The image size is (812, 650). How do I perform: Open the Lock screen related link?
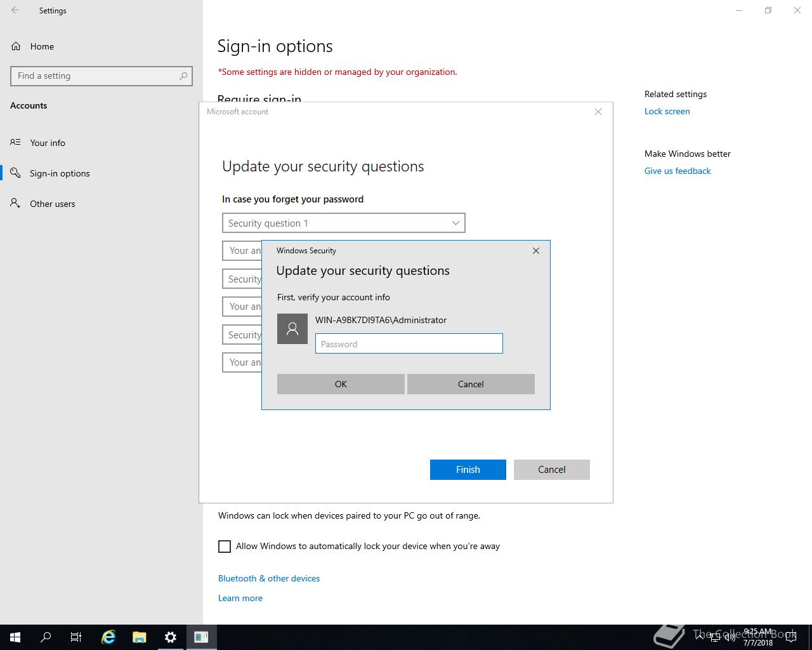(x=667, y=111)
